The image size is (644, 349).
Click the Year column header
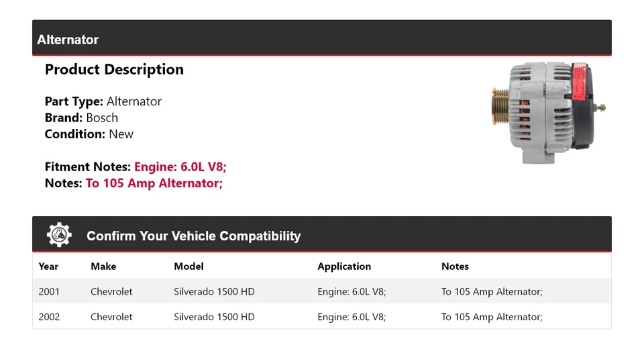[x=48, y=266]
